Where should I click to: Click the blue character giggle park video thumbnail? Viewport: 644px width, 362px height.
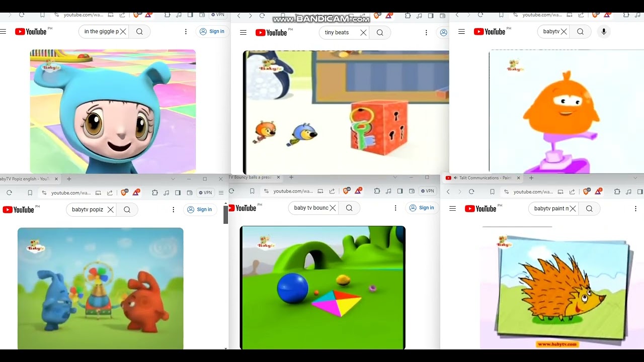click(113, 112)
